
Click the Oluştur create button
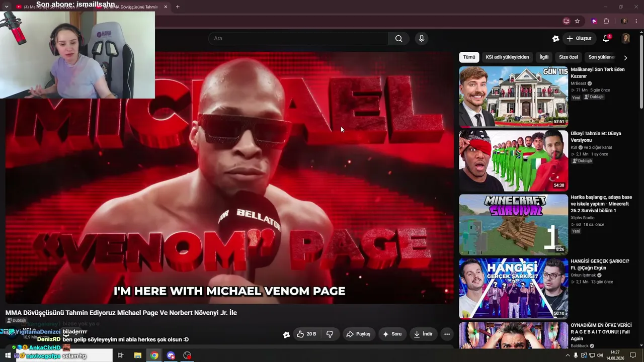[x=579, y=39]
